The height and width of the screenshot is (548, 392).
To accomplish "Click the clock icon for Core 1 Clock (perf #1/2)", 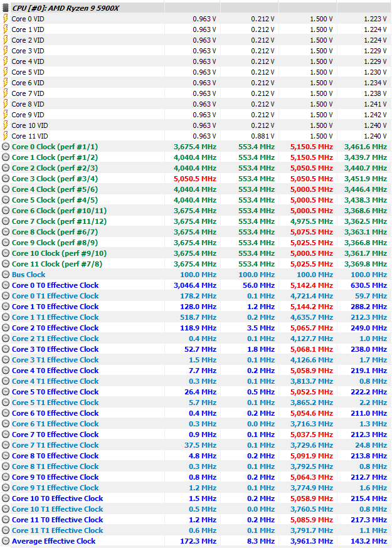I will 6,157.
